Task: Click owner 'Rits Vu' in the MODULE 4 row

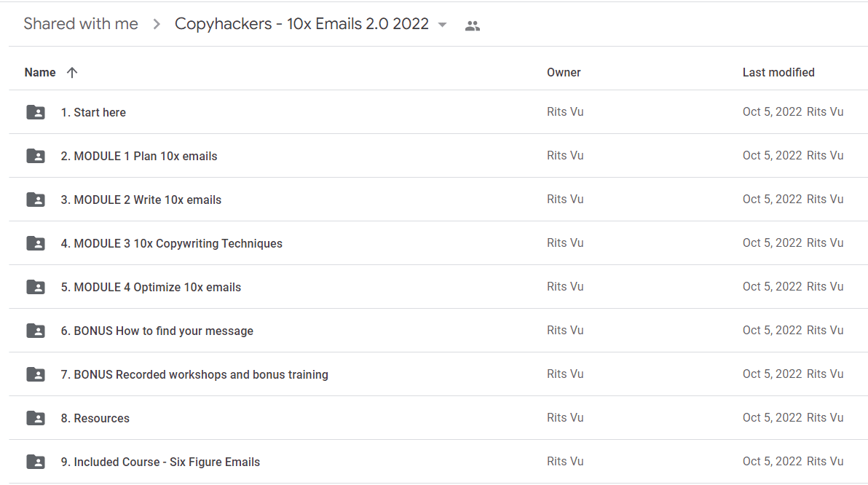Action: (565, 287)
